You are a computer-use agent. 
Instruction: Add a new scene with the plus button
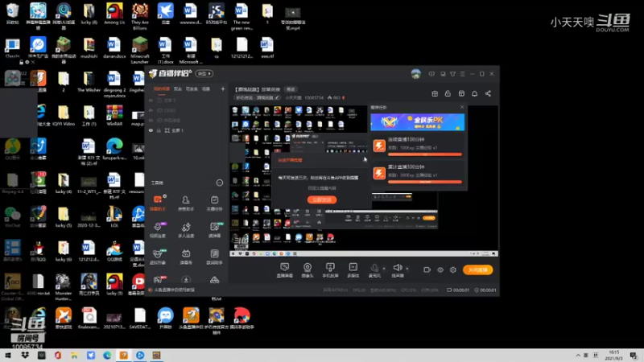pyautogui.click(x=223, y=88)
